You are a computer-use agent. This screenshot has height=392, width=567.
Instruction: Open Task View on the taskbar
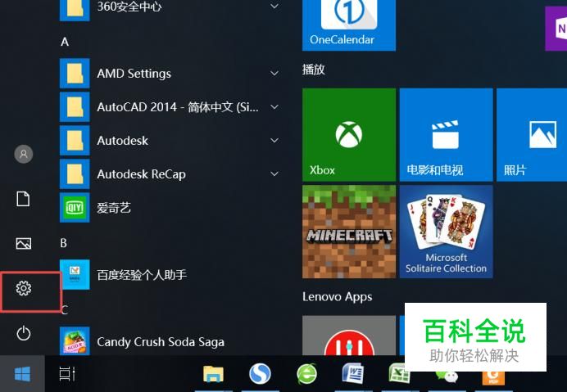(x=67, y=374)
